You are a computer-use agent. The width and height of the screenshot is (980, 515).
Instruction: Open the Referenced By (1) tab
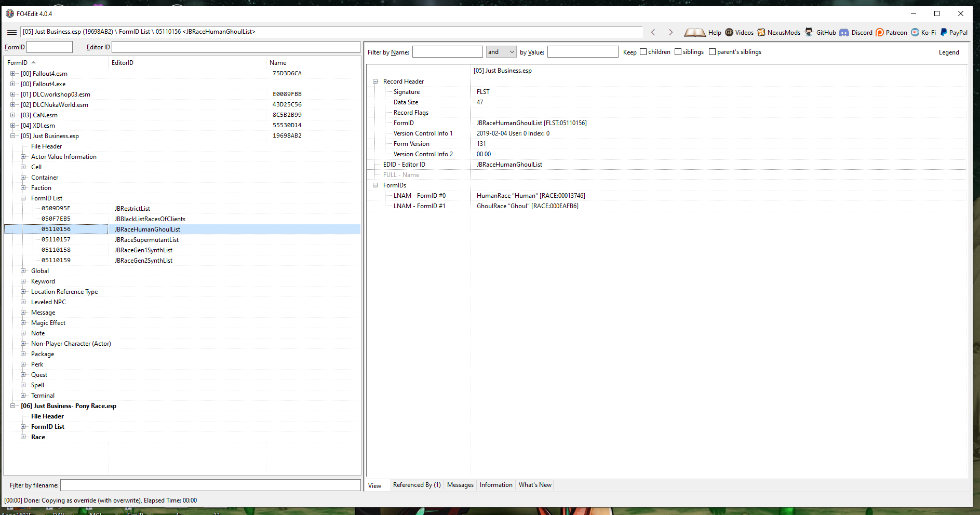click(417, 485)
